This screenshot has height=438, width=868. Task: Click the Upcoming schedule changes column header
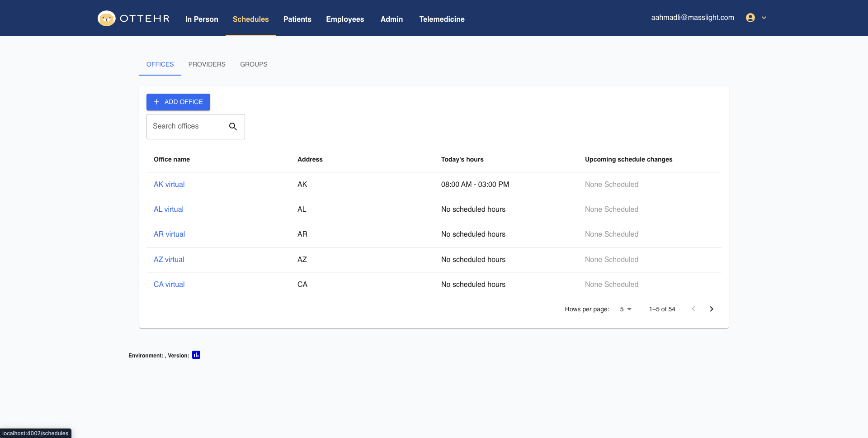(629, 159)
